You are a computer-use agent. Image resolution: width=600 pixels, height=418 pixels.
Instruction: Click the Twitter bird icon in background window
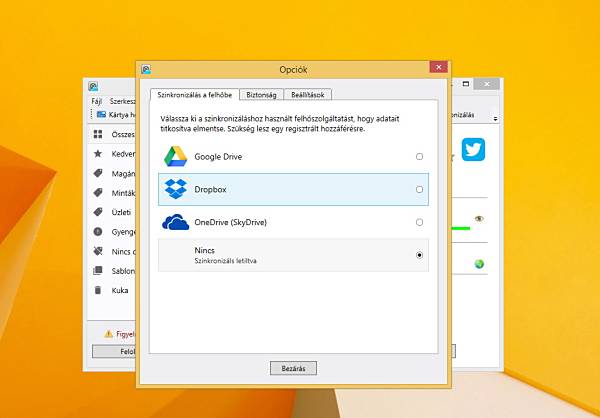[473, 150]
